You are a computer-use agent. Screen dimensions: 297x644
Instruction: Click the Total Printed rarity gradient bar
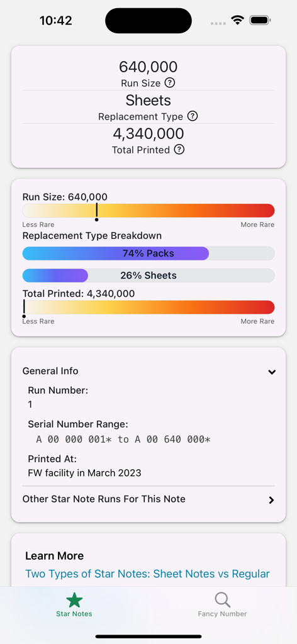tap(148, 307)
